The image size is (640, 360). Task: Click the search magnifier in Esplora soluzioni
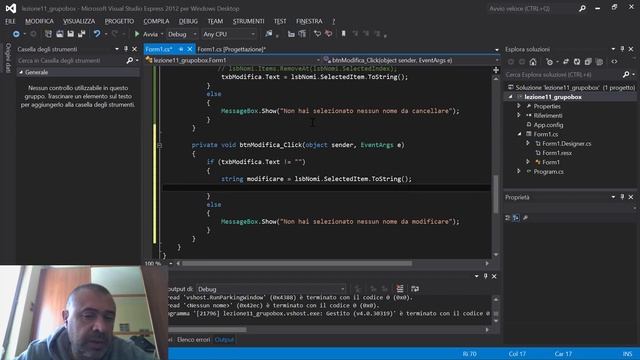[x=626, y=75]
